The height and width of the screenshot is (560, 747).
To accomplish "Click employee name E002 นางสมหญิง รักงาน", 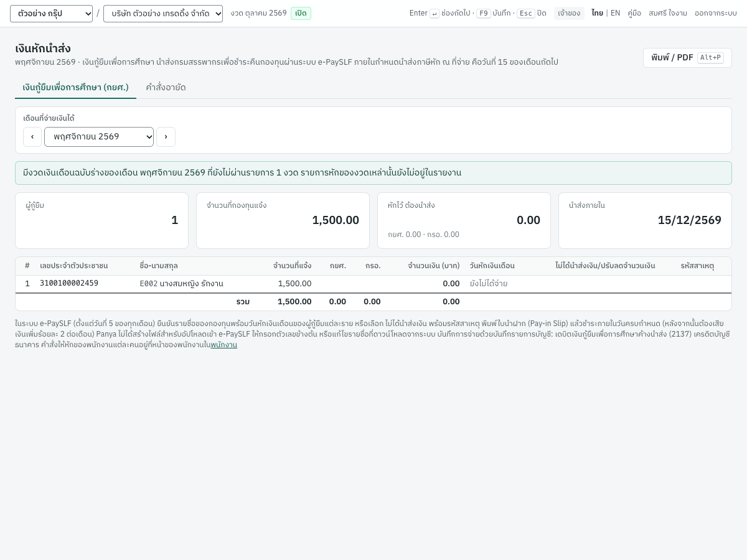I will click(182, 284).
